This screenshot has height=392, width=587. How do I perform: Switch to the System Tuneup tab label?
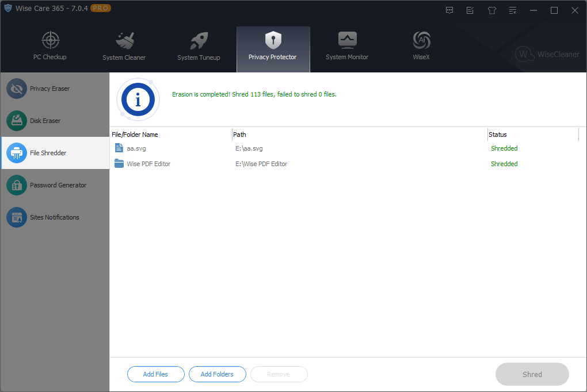199,57
